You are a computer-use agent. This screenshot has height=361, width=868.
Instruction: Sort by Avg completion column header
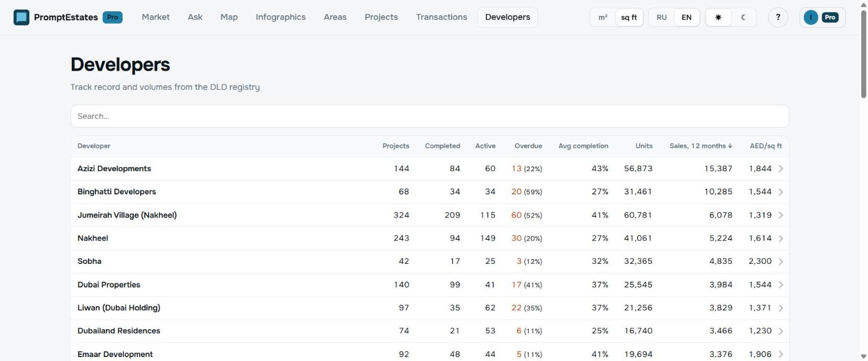click(x=583, y=146)
